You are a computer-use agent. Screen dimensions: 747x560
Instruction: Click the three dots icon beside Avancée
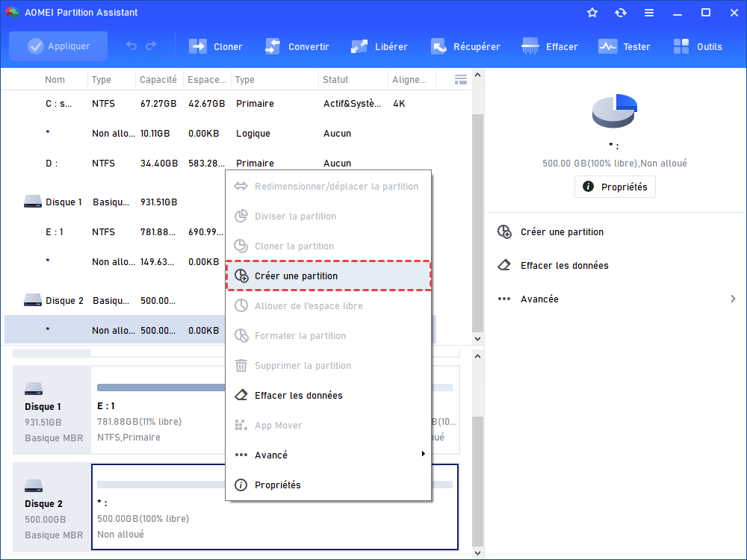click(x=504, y=299)
